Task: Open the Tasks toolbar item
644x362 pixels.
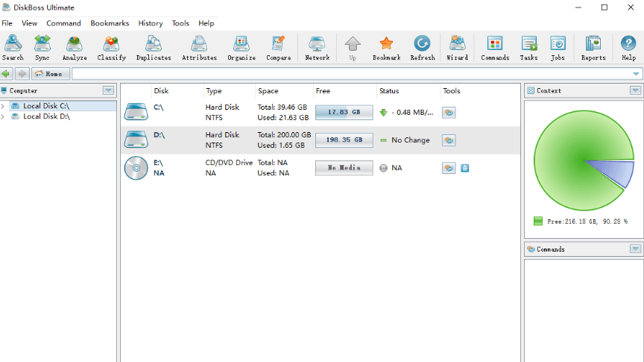Action: pyautogui.click(x=528, y=48)
